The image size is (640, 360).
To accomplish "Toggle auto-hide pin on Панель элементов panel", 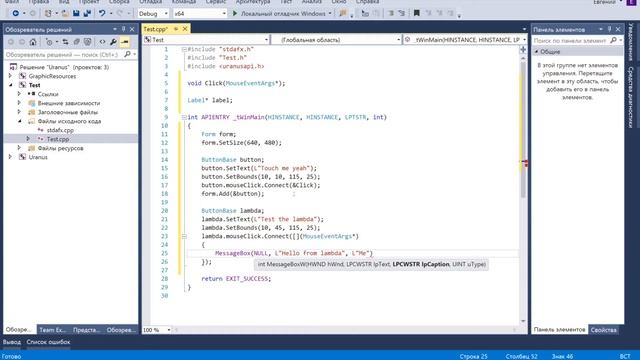I will pyautogui.click(x=609, y=29).
